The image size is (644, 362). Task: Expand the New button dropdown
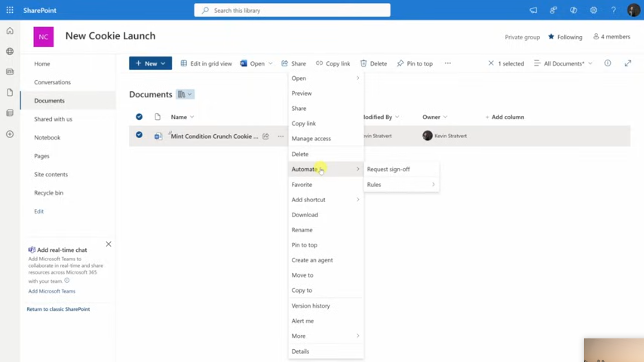point(163,63)
